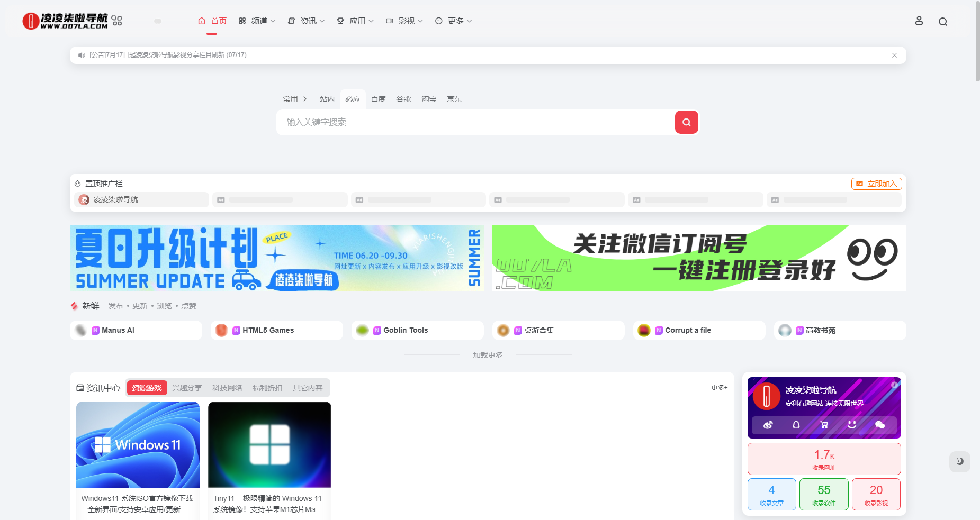Select the 科技网络 news tab
980x520 pixels.
pyautogui.click(x=227, y=388)
